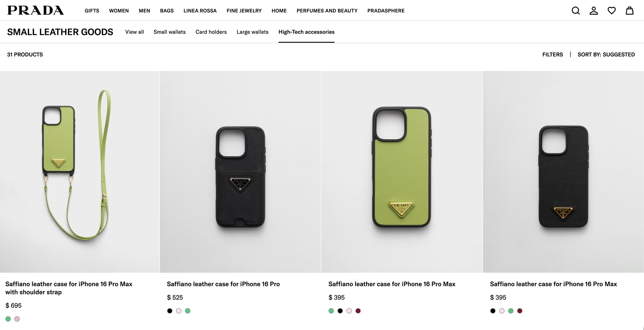Image resolution: width=644 pixels, height=330 pixels.
Task: Select black swatch on rightmost Pro Max case
Action: [493, 311]
